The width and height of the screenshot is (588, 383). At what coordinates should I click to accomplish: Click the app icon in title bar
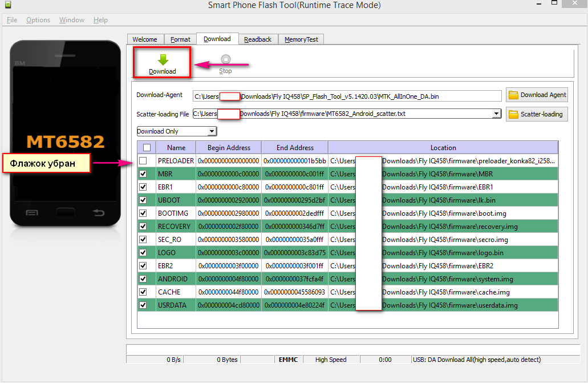(7, 5)
